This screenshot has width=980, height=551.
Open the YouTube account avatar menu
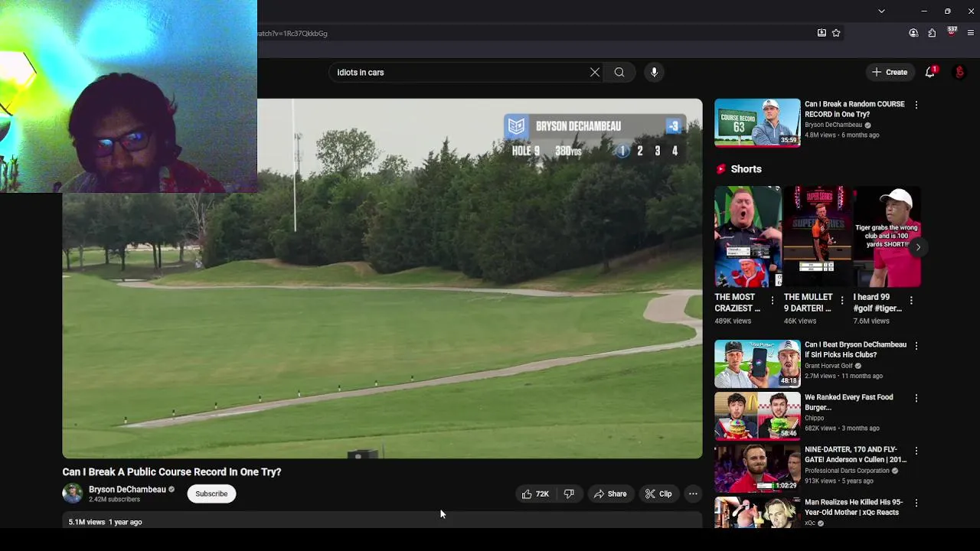point(959,72)
